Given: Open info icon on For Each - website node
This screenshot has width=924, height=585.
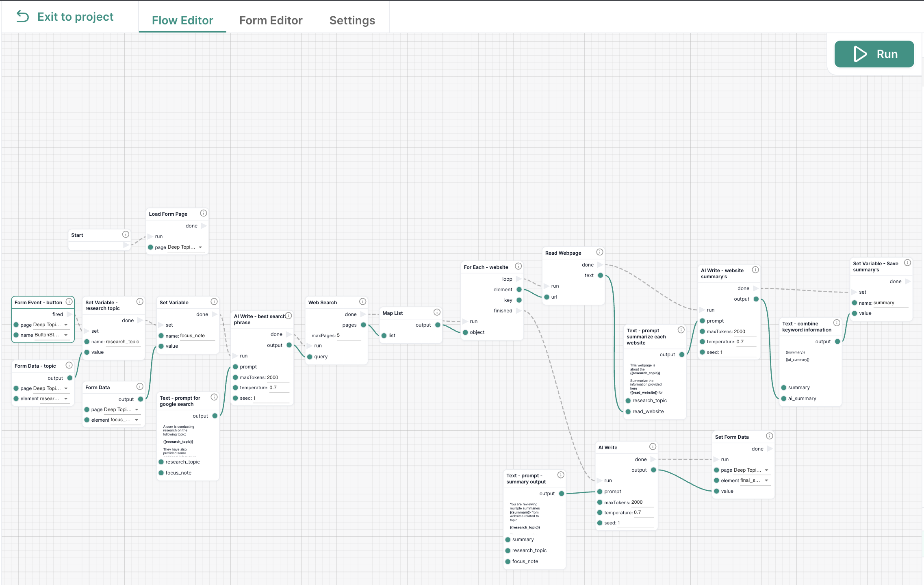Looking at the screenshot, I should [x=518, y=266].
